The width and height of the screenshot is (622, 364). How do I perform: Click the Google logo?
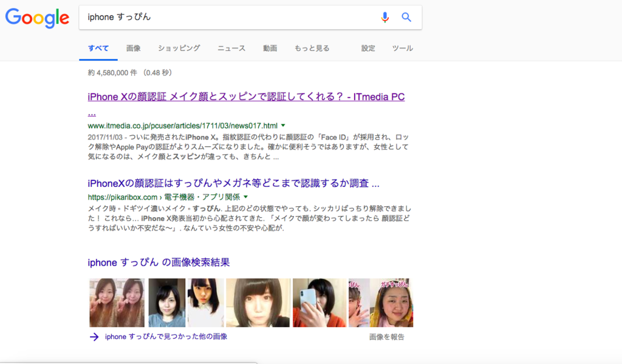click(37, 18)
